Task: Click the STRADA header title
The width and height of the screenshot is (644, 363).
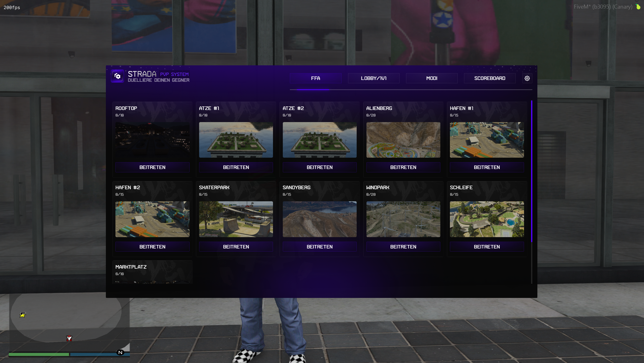Action: 142,74
